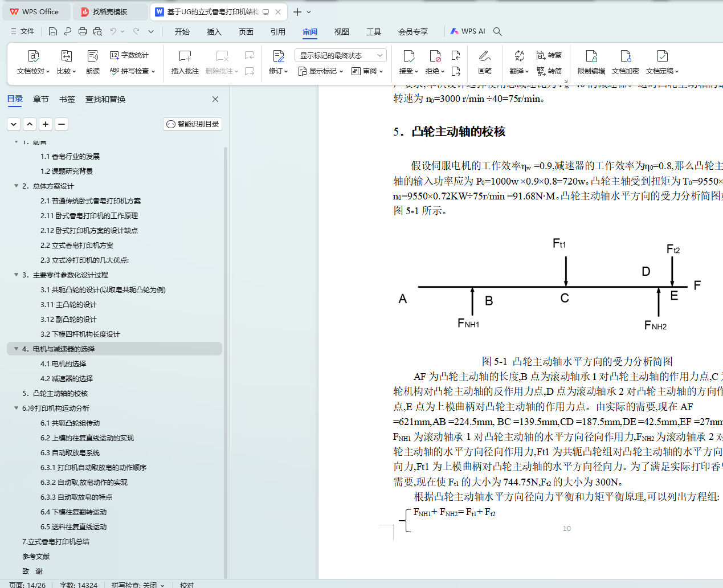Click the outline promote plus button
723x588 pixels.
coord(46,124)
